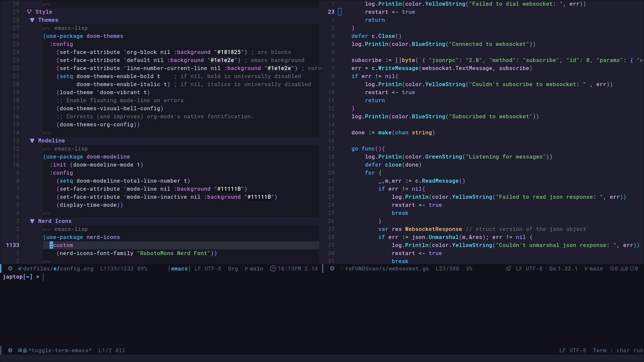Viewport: 644px width, 362px height.
Task: Click the evil state indicator in websocket.go modeline
Action: coord(332,268)
